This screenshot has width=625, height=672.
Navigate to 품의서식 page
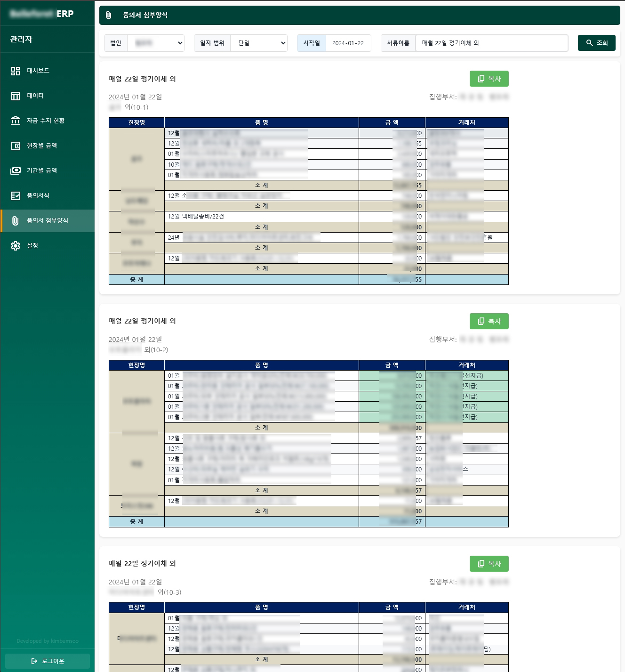pos(48,195)
